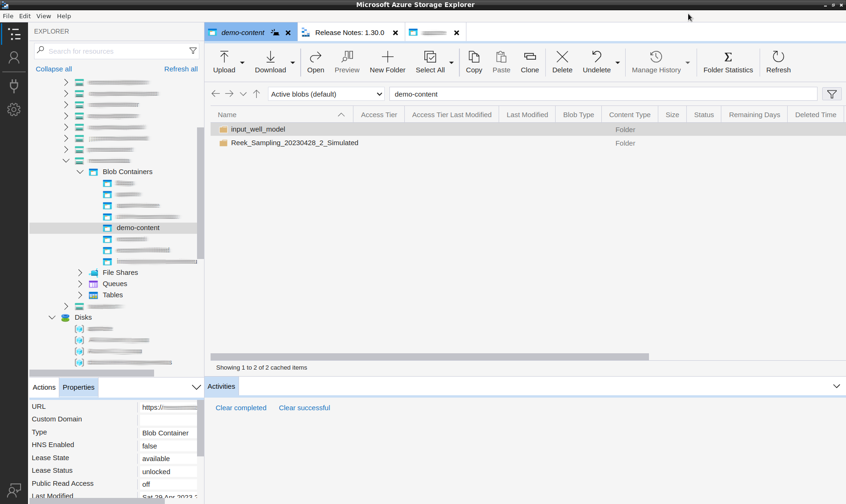
Task: Sort by the Name column header
Action: point(282,115)
